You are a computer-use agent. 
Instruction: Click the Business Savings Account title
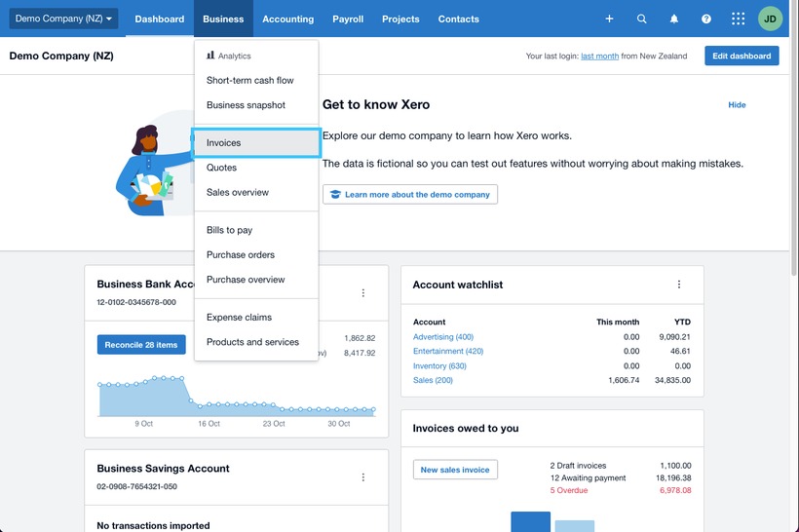pos(163,469)
